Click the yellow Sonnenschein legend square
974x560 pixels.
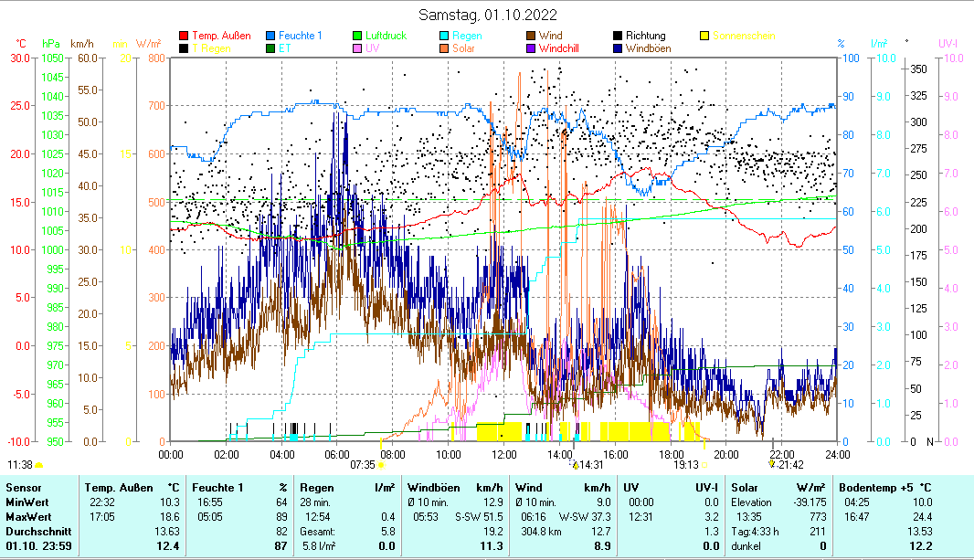click(x=705, y=36)
